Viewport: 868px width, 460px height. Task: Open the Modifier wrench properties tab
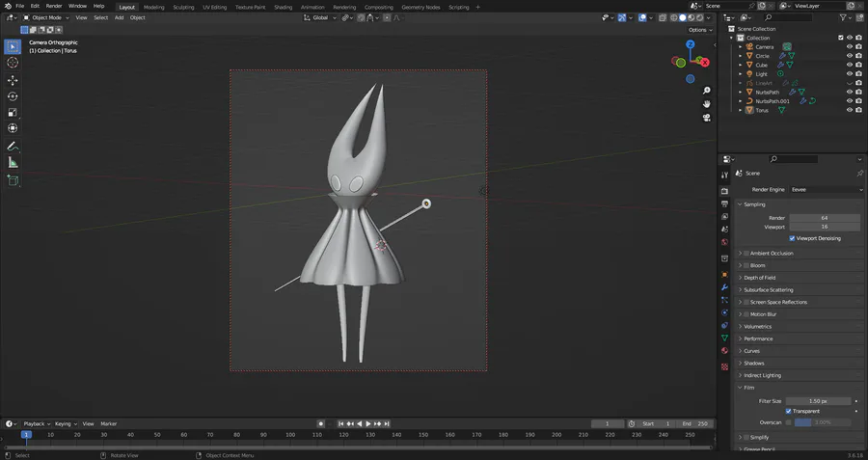click(x=724, y=287)
